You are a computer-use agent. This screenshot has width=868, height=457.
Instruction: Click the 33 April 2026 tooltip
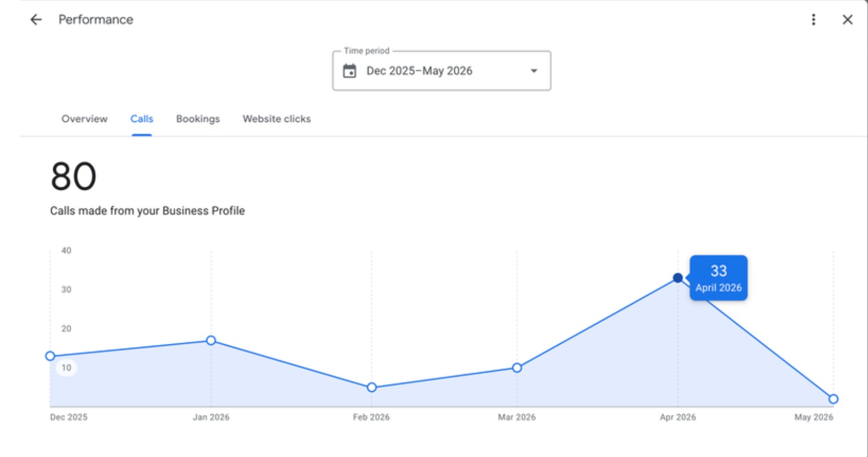(718, 278)
